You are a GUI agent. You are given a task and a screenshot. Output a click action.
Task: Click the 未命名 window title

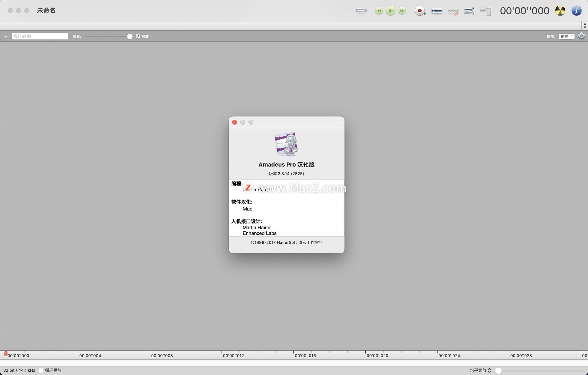46,10
